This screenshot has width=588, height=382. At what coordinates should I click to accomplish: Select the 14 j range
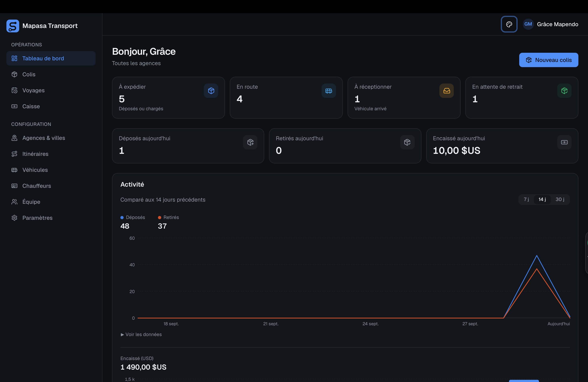point(542,199)
